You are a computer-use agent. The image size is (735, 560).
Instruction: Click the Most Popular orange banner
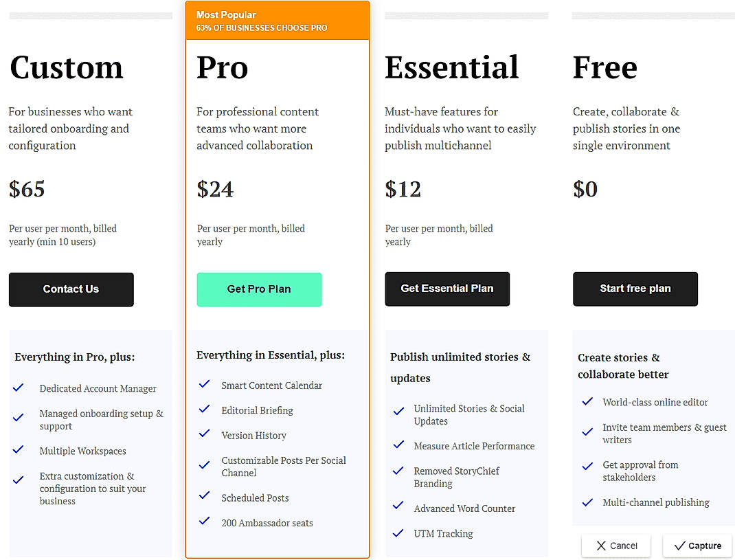(277, 21)
